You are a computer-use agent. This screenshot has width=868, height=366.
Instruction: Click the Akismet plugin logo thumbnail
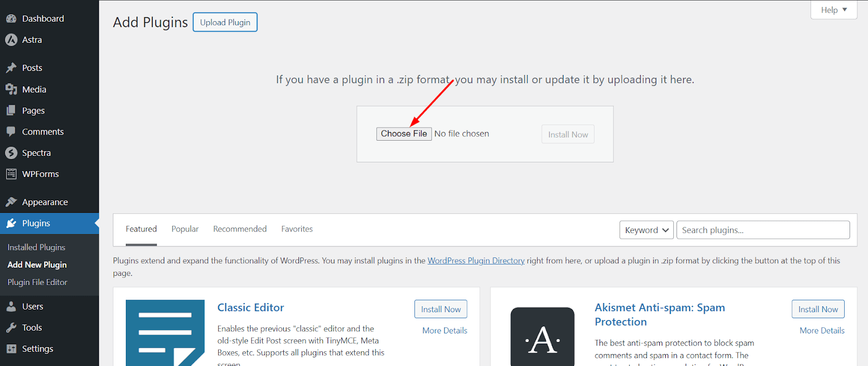point(542,337)
